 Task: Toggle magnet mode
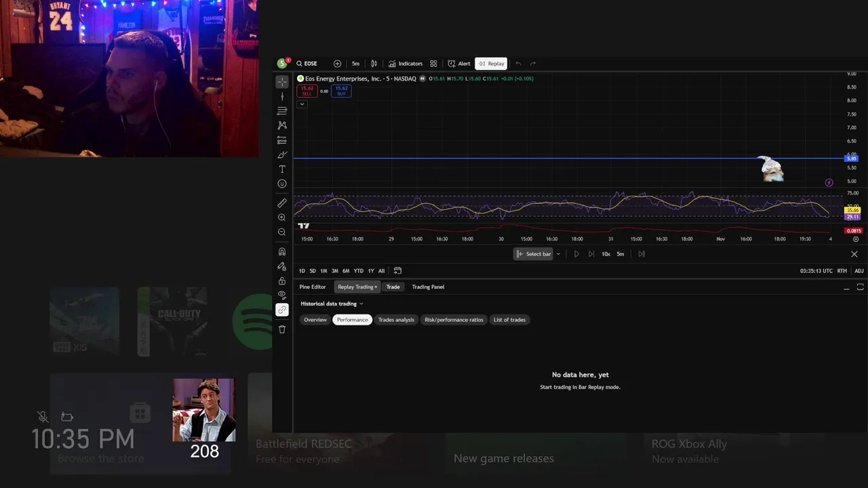(282, 251)
